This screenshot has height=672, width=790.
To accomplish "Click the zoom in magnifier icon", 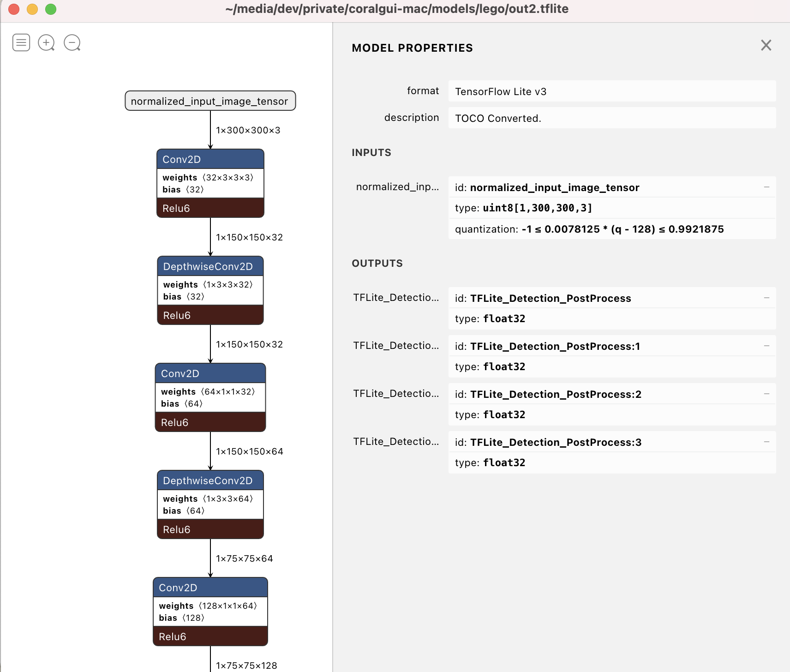I will pos(46,42).
